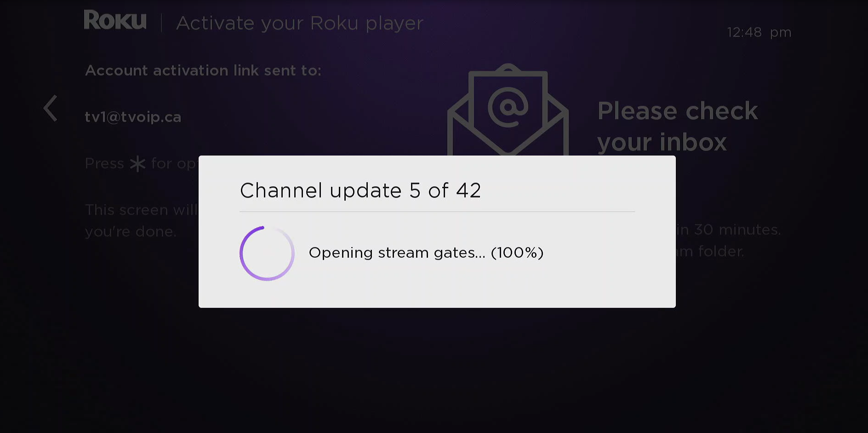Image resolution: width=868 pixels, height=433 pixels.
Task: Click the 12:48 pm clock
Action: pos(759,33)
